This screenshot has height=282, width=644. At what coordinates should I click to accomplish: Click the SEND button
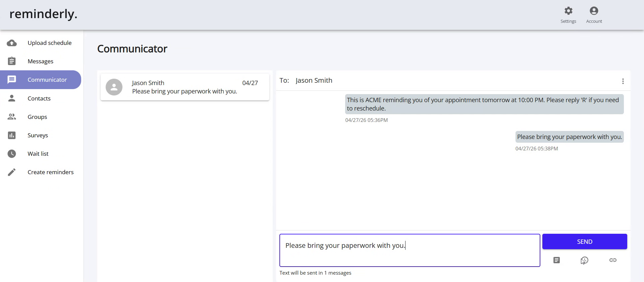585,241
